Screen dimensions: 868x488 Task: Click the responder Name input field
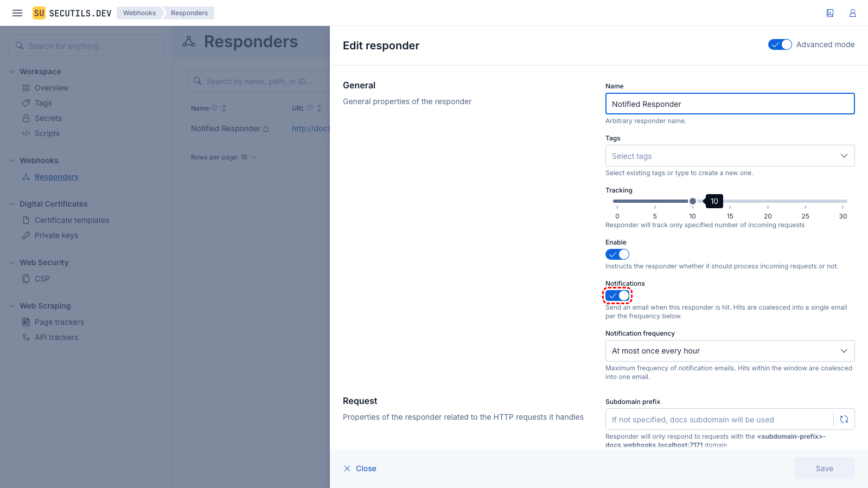point(730,104)
